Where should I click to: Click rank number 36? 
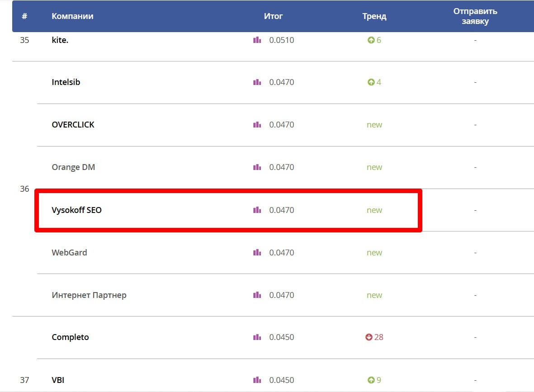pyautogui.click(x=24, y=189)
